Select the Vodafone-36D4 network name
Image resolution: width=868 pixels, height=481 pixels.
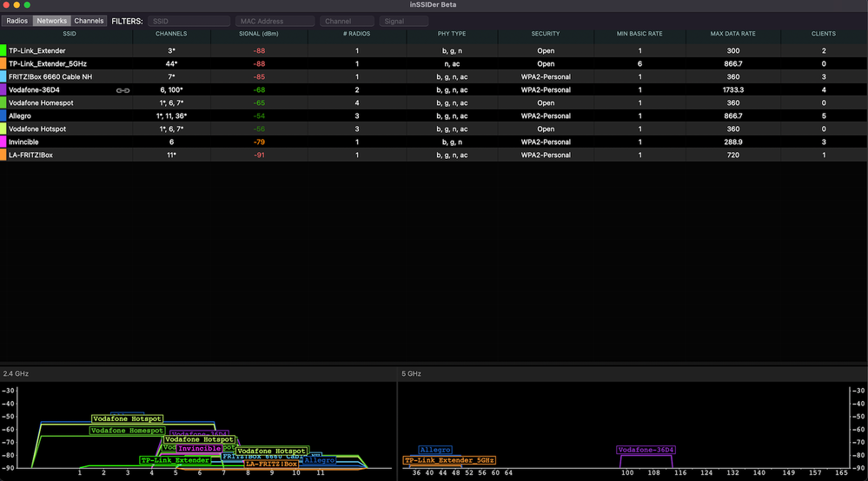click(x=34, y=89)
